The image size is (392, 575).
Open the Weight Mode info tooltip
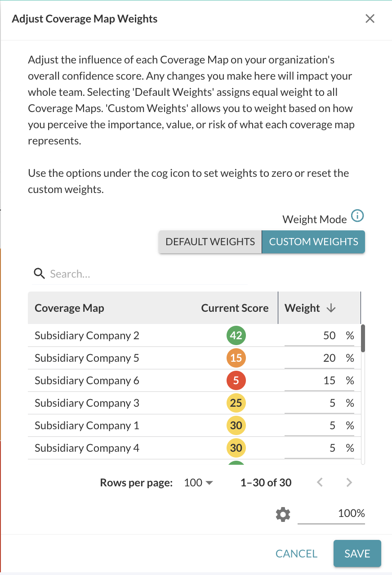(357, 216)
